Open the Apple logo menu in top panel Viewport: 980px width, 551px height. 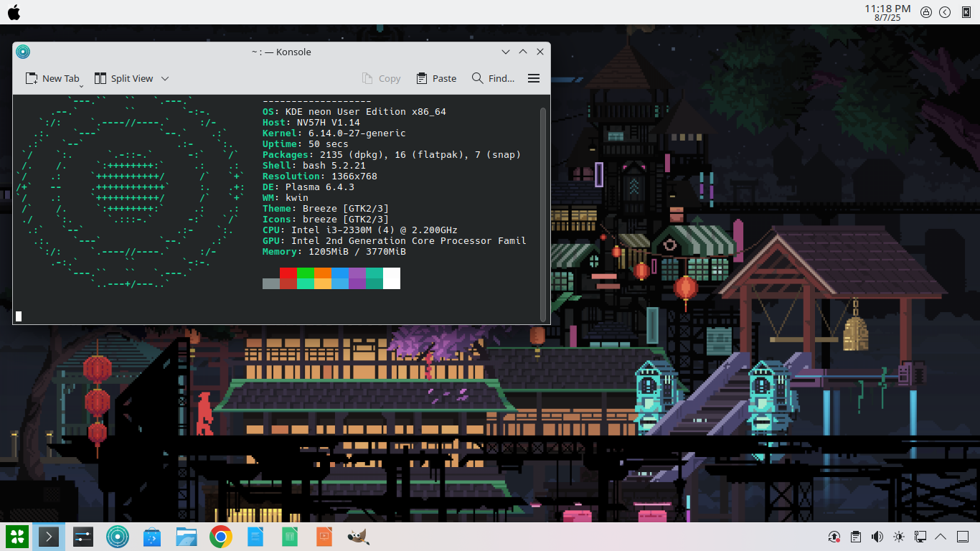tap(14, 12)
